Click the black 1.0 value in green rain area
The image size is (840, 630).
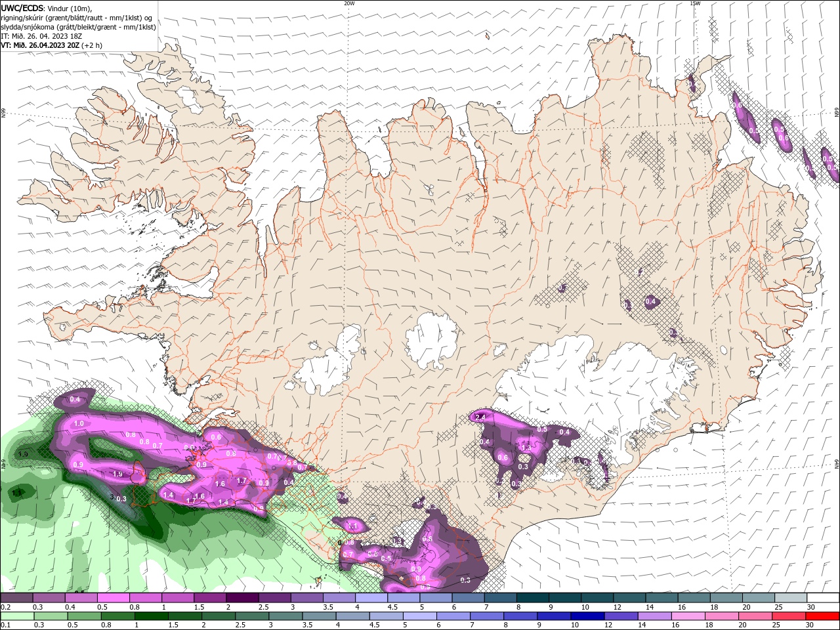pos(24,454)
